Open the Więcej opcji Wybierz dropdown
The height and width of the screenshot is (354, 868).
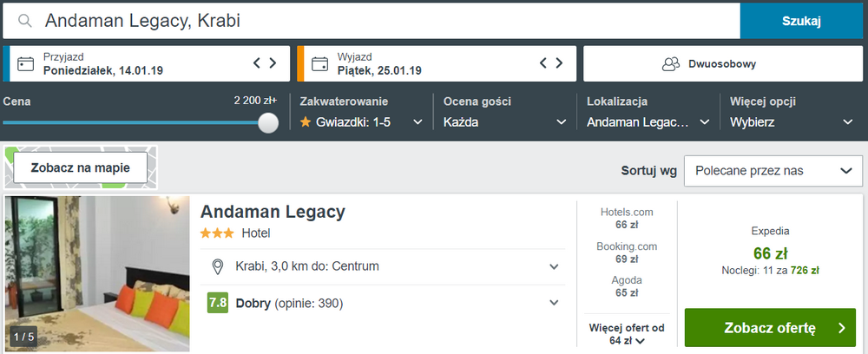[792, 122]
